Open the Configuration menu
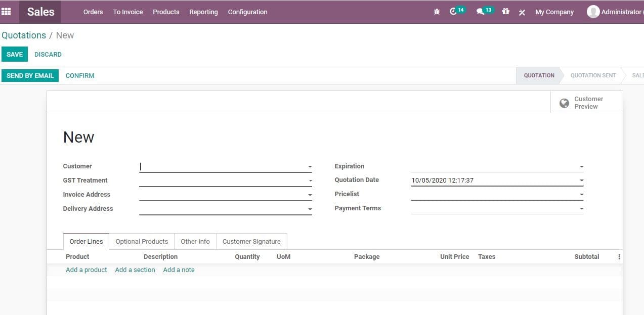Screen dimensions: 644x315 (x=247, y=12)
